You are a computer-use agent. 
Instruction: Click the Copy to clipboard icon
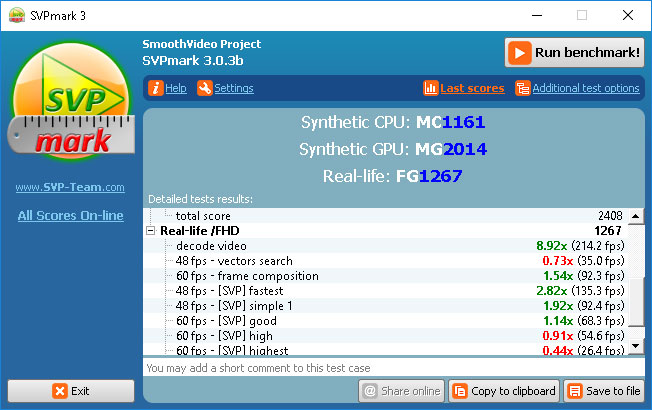[x=460, y=391]
